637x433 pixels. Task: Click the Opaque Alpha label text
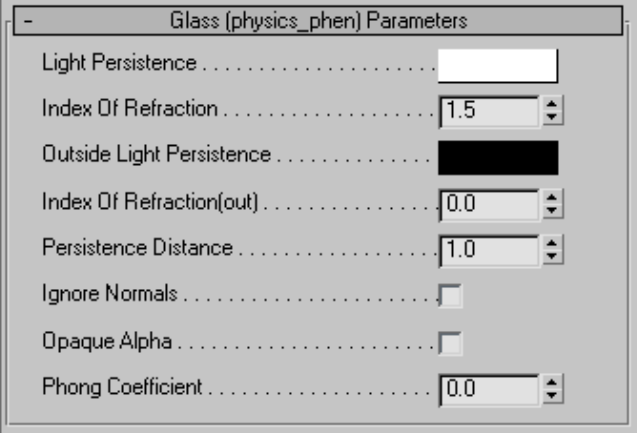point(91,341)
